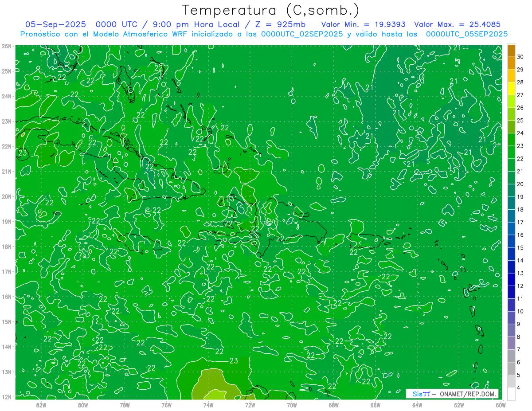
Task: Click the '14N' latitude axis label
Action: [x=6, y=347]
